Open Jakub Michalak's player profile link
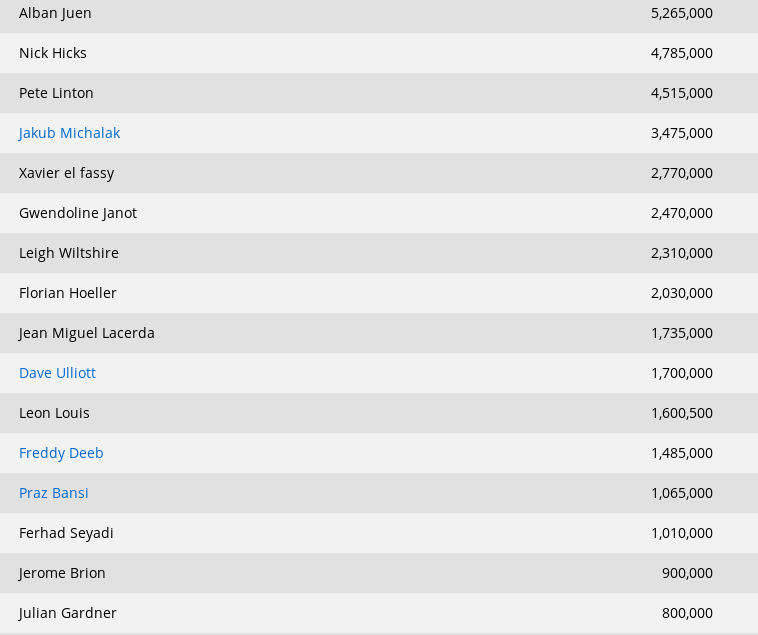The image size is (758, 635). 69,133
